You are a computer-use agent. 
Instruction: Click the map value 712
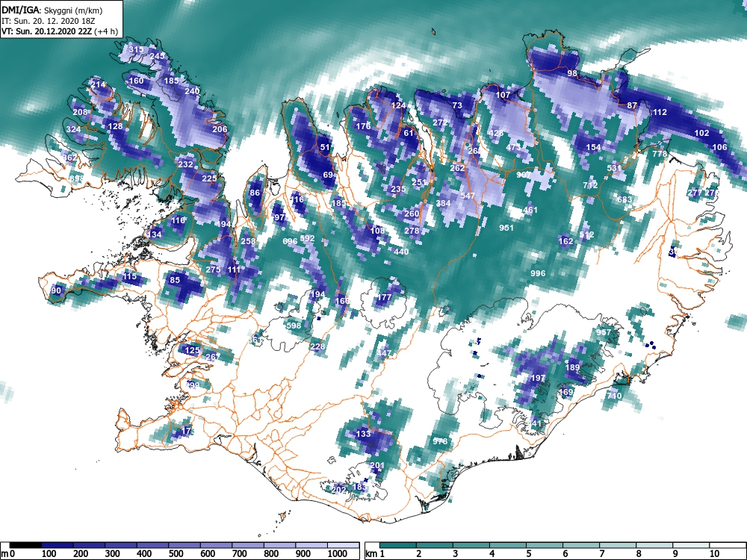[x=590, y=184]
